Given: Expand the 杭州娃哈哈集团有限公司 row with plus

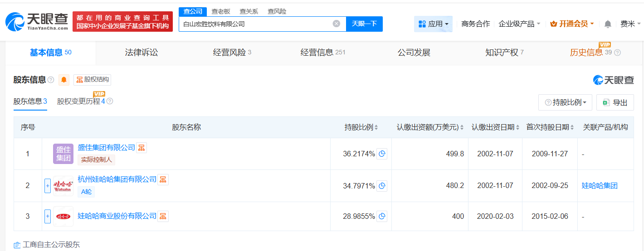Looking at the screenshot, I should coord(48,186).
